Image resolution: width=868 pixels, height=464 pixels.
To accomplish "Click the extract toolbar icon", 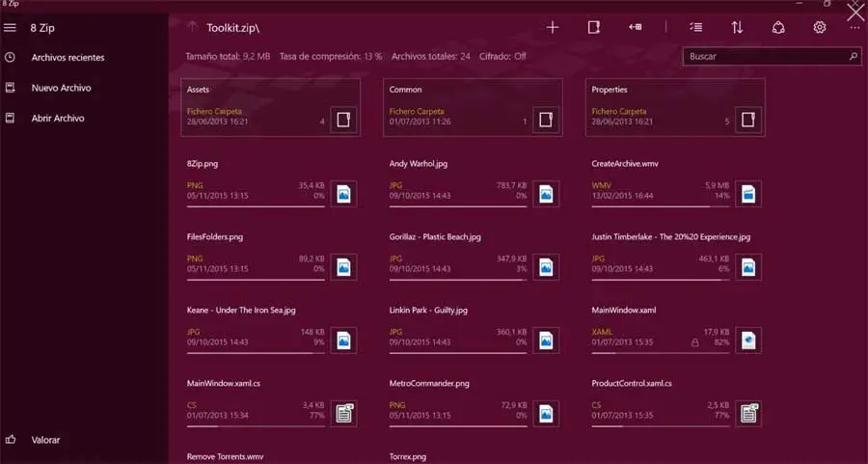I will click(635, 27).
